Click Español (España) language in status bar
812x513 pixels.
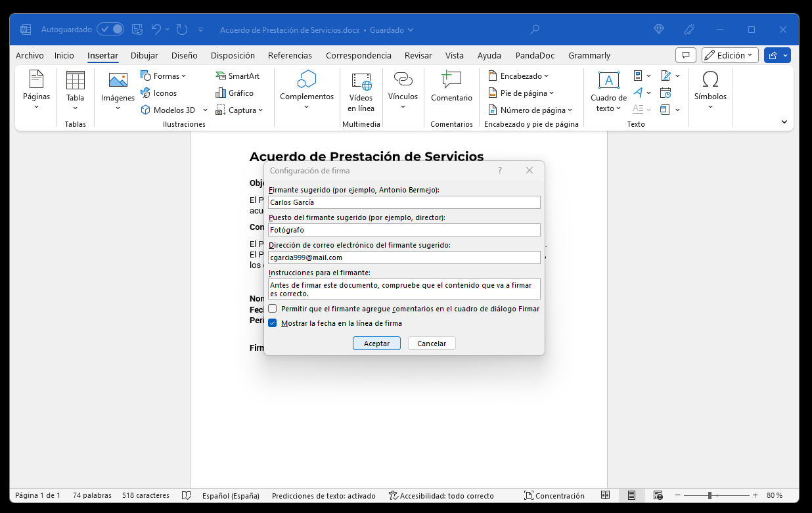231,495
